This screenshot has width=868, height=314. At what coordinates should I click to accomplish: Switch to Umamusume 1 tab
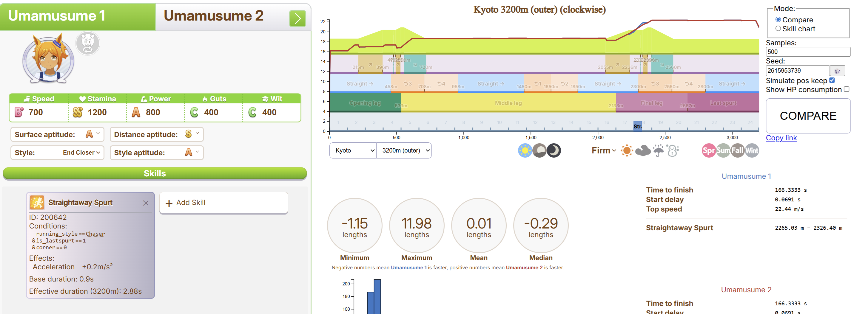point(78,16)
